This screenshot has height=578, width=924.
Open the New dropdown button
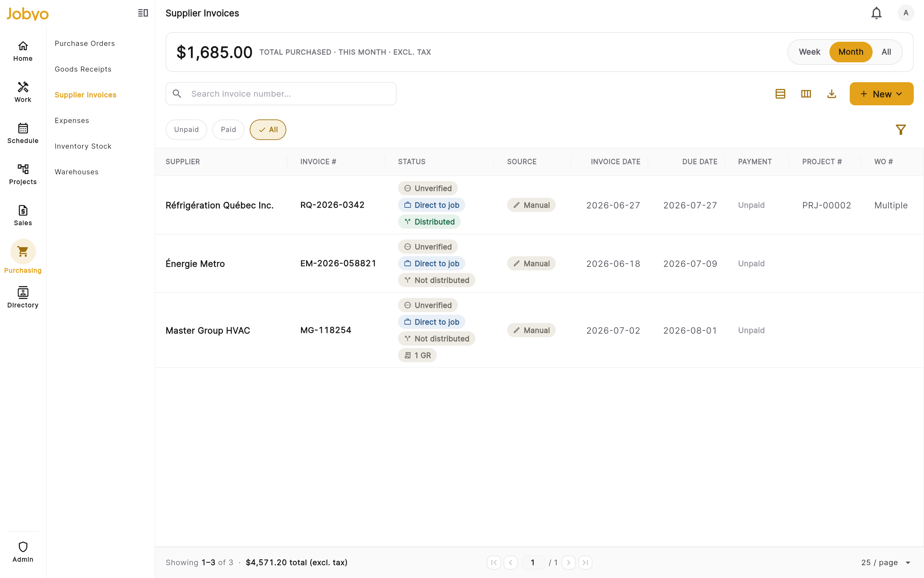881,94
